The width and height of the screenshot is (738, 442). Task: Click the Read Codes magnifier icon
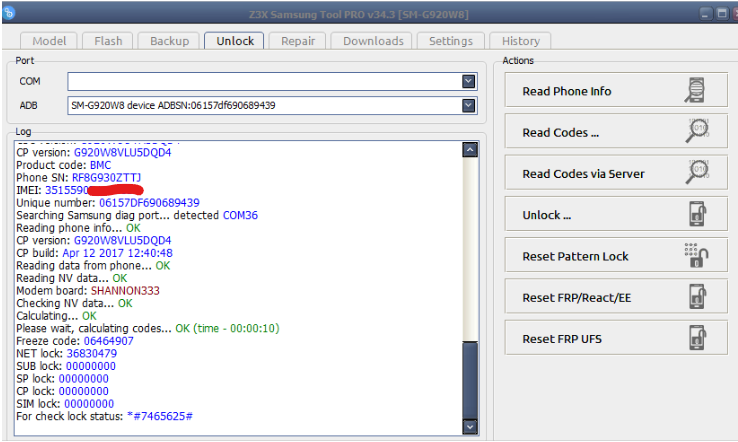tap(697, 131)
